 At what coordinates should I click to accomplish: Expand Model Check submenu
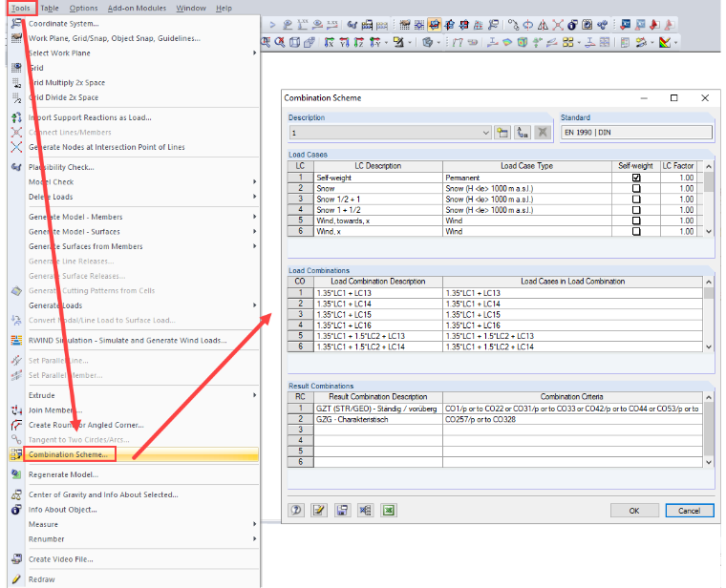pos(254,181)
